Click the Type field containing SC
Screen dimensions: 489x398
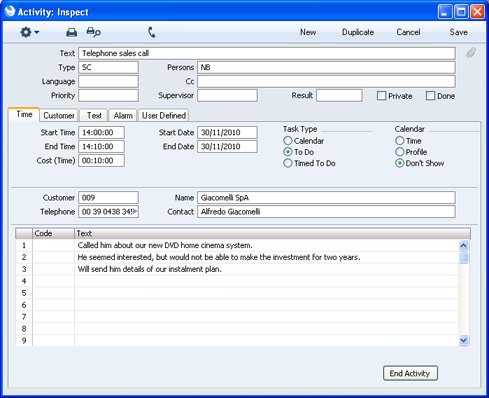(x=108, y=67)
